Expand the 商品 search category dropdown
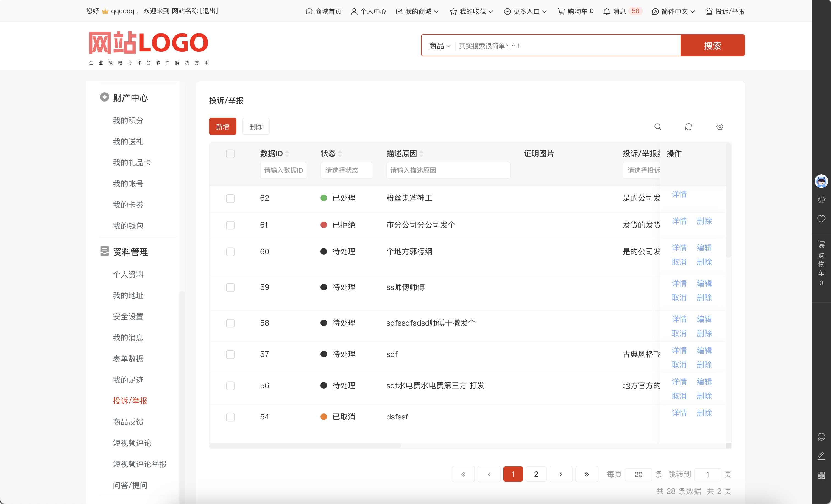Viewport: 831px width, 504px height. (439, 46)
